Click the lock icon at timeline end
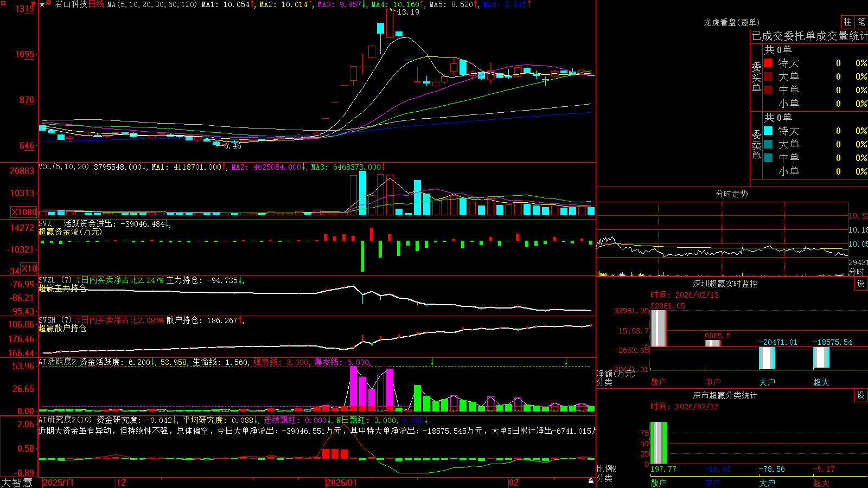868x488 pixels. pos(591,481)
